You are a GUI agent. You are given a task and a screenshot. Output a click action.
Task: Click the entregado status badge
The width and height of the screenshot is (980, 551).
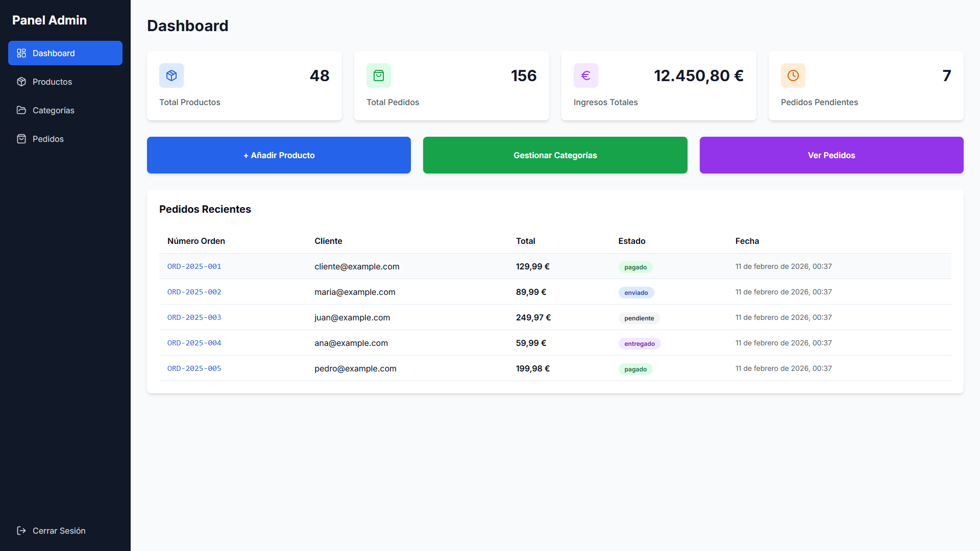coord(639,344)
